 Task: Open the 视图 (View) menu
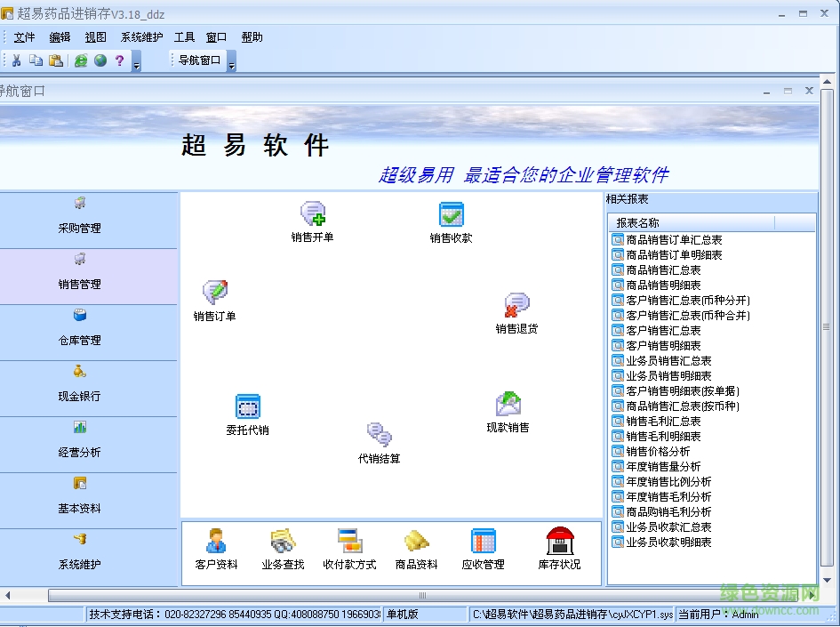(95, 36)
